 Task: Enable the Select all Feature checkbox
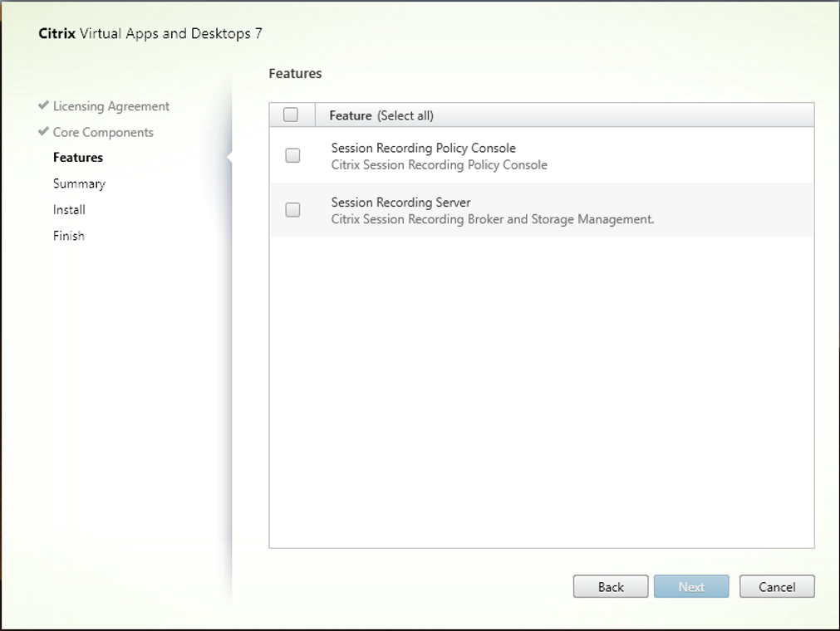(292, 115)
